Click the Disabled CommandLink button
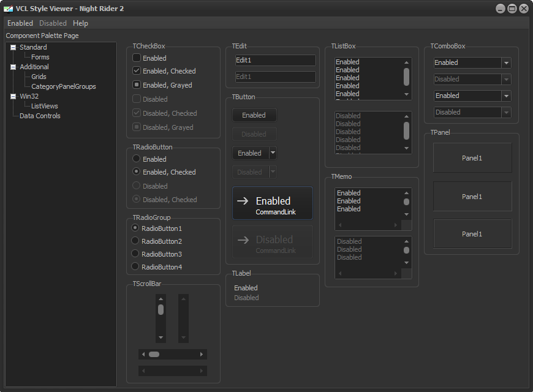Image resolution: width=533 pixels, height=392 pixels. coord(272,242)
